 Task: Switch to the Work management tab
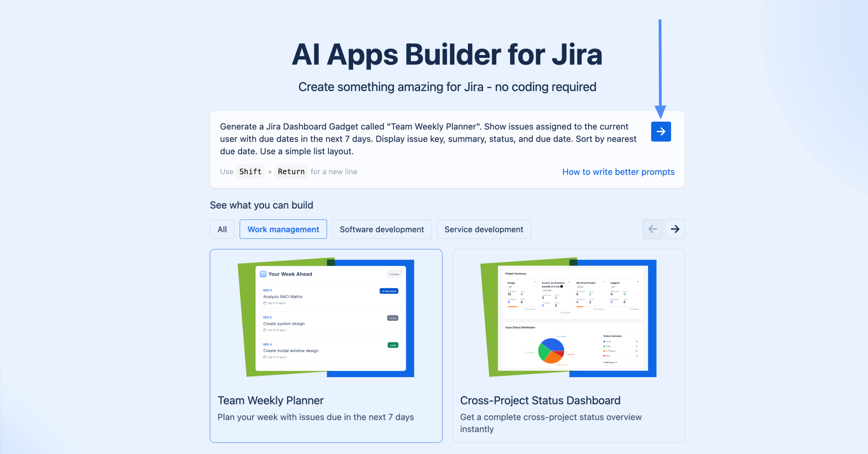(x=283, y=229)
